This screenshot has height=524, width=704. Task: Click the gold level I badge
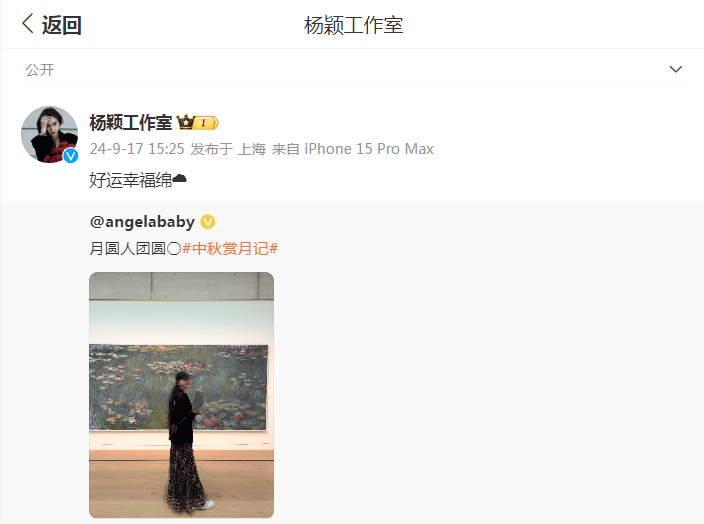pos(206,123)
